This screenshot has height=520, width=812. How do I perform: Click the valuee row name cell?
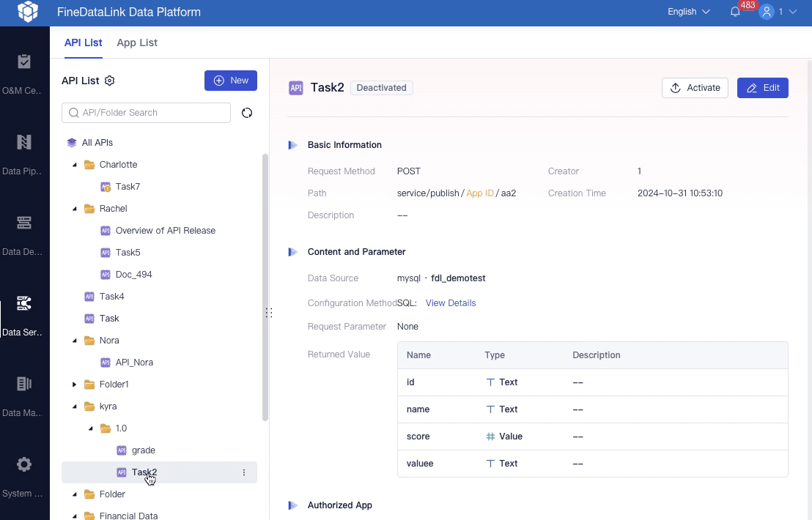click(x=420, y=464)
